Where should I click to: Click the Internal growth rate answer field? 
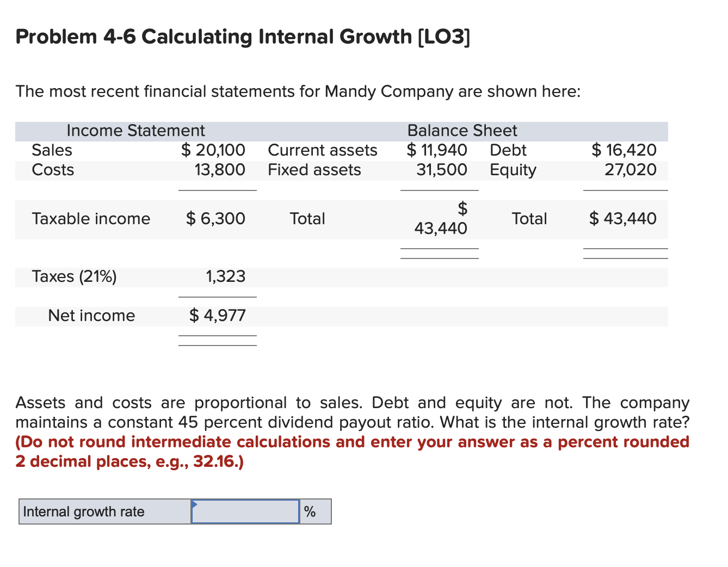[245, 511]
